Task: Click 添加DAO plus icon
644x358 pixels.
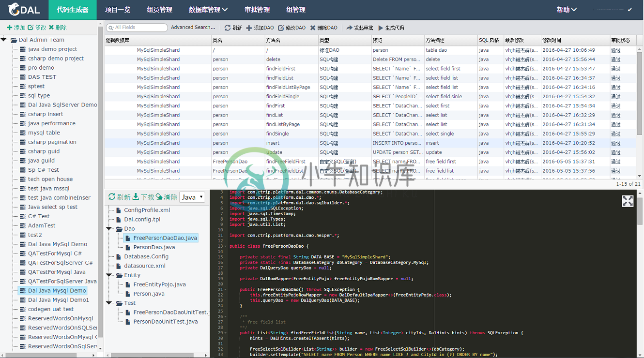Action: (x=249, y=28)
